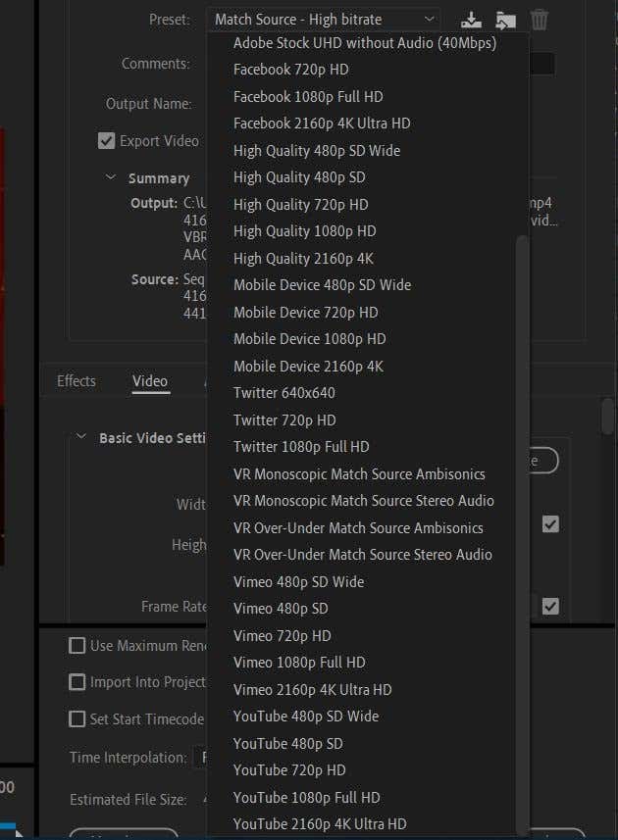Select Mobile Device 480p SD Wide
This screenshot has height=840, width=618.
[322, 285]
